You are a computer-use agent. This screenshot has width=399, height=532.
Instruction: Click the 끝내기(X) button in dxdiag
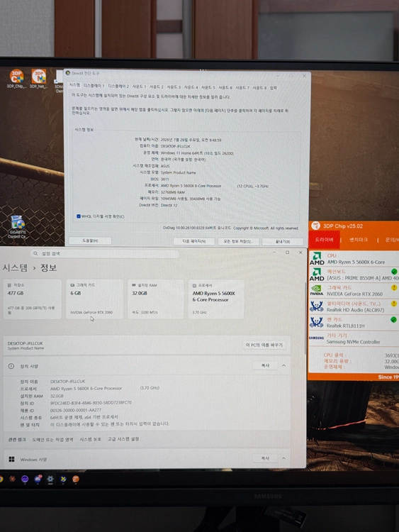point(283,242)
